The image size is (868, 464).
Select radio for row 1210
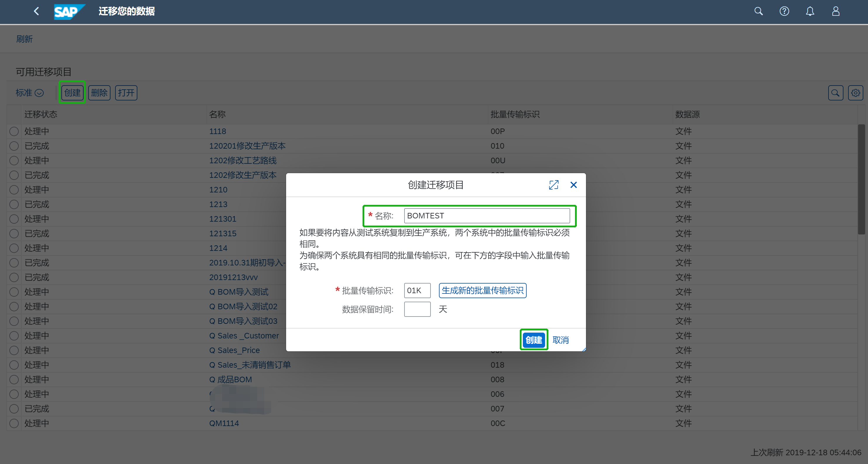(x=14, y=190)
